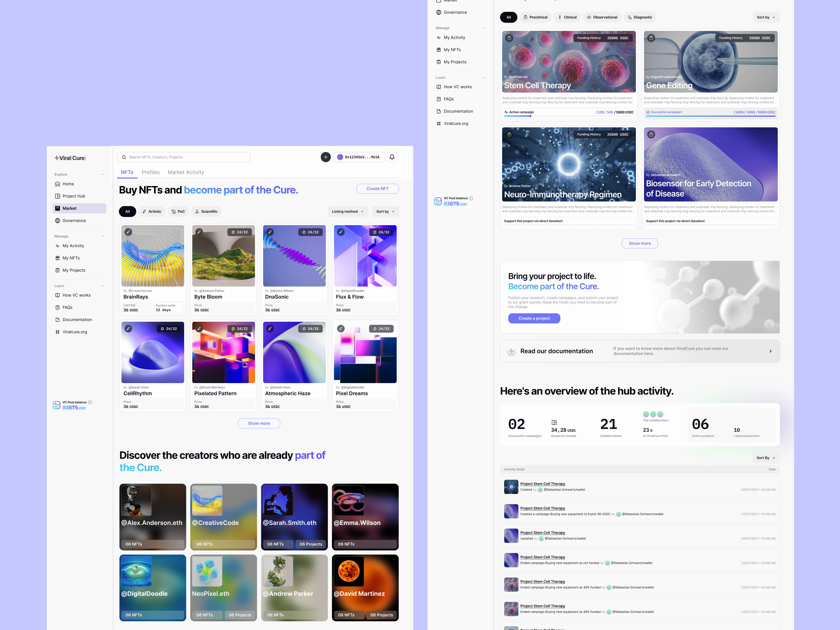This screenshot has height=630, width=840.
Task: Toggle the Diagnostic filter chip
Action: click(640, 17)
